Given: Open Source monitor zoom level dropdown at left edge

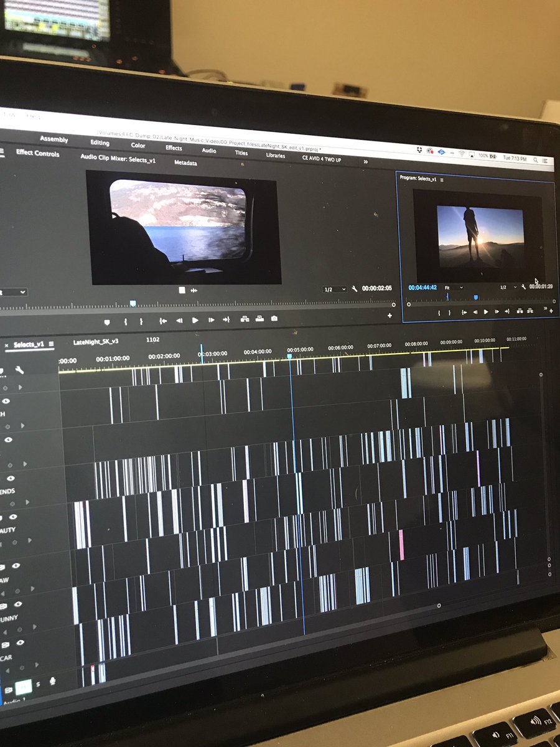Looking at the screenshot, I should [x=14, y=292].
